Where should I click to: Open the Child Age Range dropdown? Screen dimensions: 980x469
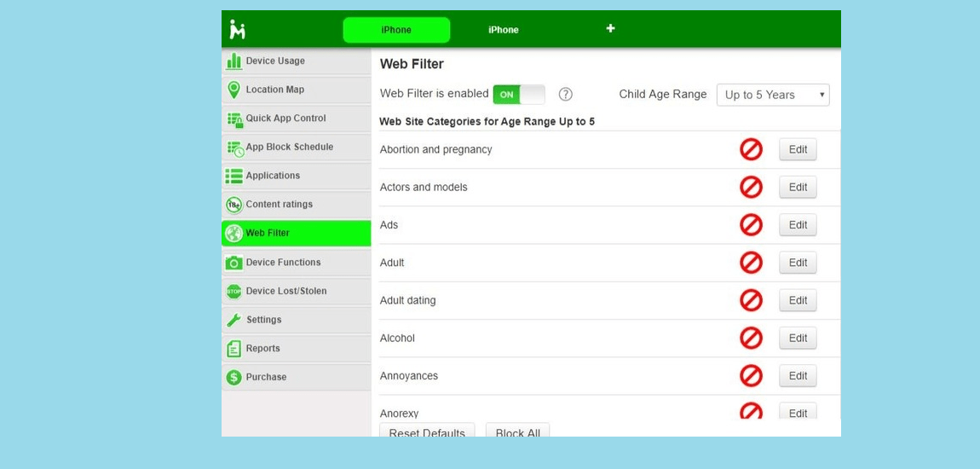[773, 95]
